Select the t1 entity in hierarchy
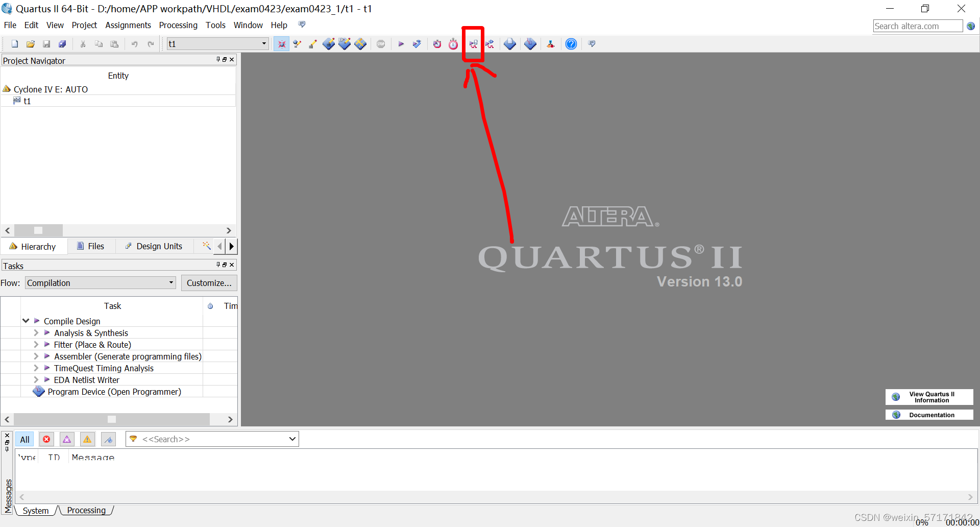 click(27, 101)
